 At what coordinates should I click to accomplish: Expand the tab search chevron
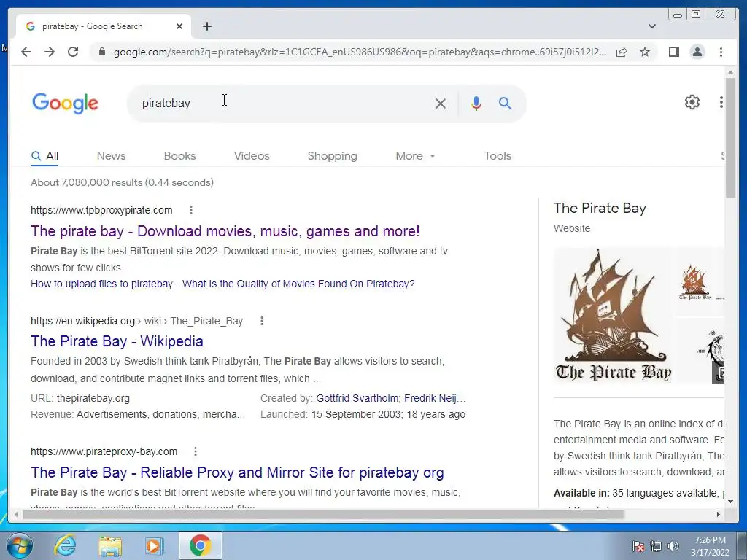point(651,26)
